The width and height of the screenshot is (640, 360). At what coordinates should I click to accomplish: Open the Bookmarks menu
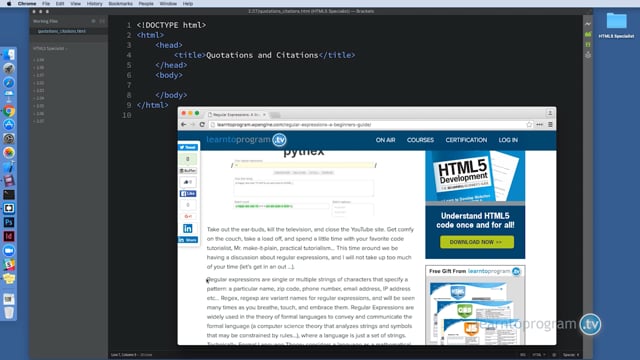(120, 3)
